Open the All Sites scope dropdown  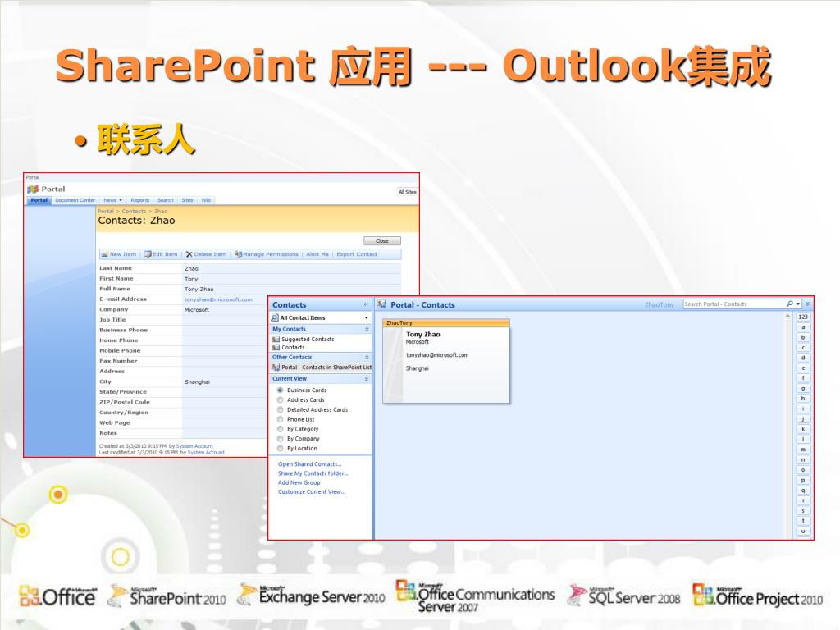[407, 192]
